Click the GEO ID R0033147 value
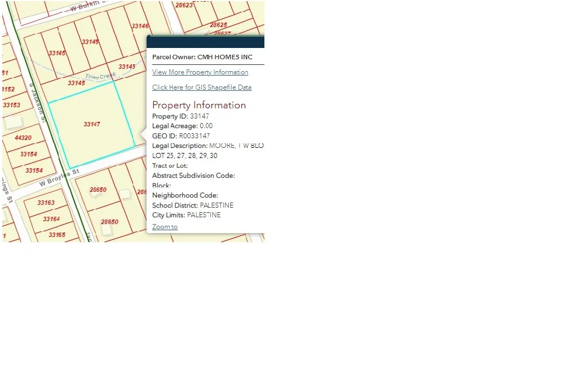Image resolution: width=588 pixels, height=377 pixels. point(194,136)
